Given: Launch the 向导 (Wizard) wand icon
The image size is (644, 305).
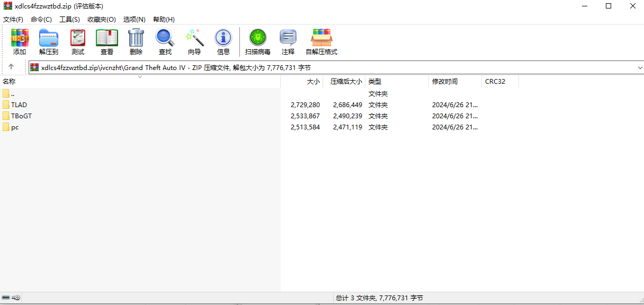Looking at the screenshot, I should 194,42.
